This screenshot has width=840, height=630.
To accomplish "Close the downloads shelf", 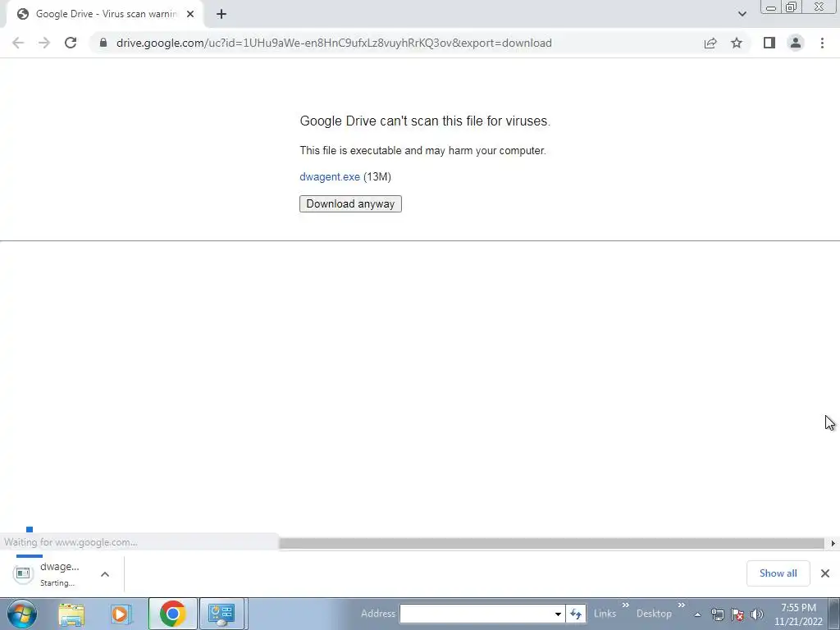I will [x=825, y=573].
